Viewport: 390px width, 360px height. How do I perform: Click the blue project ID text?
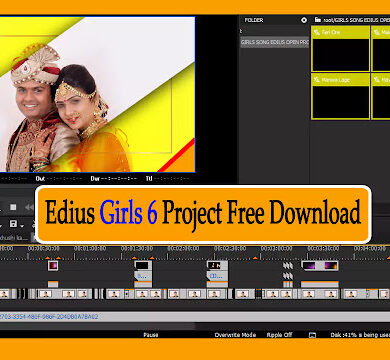(49, 317)
